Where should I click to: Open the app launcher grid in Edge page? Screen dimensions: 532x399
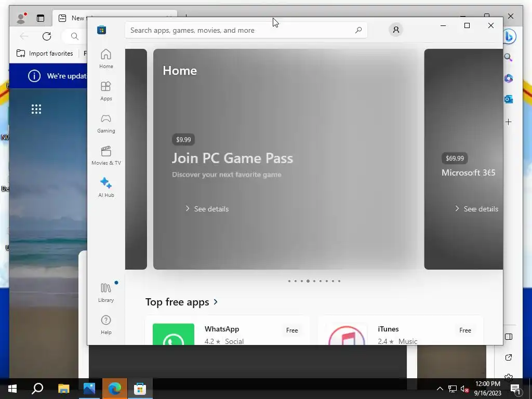pos(36,109)
